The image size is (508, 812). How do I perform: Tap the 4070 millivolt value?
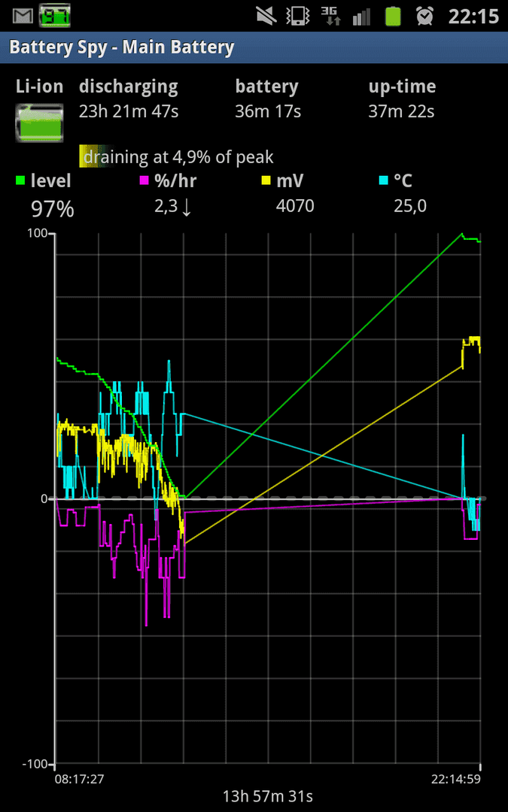coord(295,206)
